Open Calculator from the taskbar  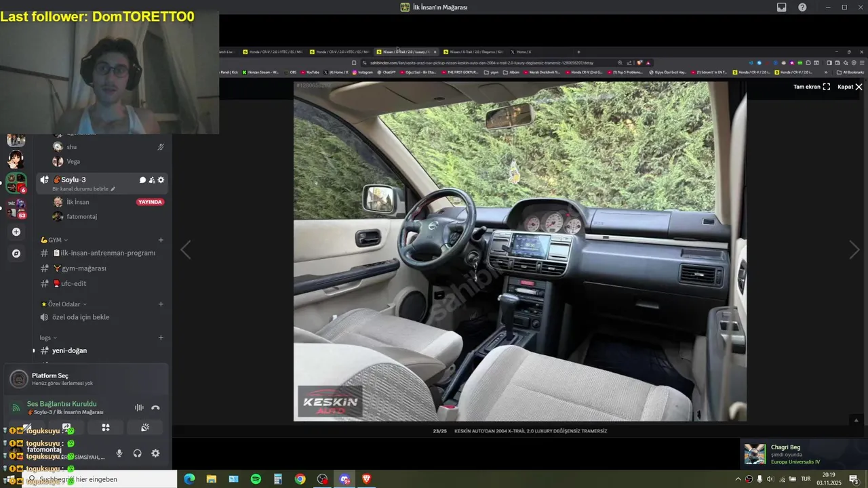click(277, 479)
